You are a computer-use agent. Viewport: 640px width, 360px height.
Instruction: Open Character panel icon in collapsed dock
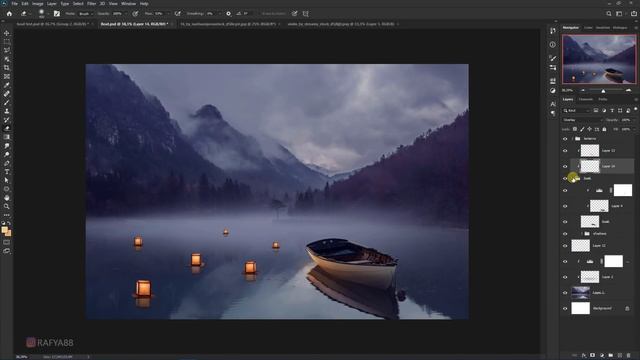(x=553, y=104)
